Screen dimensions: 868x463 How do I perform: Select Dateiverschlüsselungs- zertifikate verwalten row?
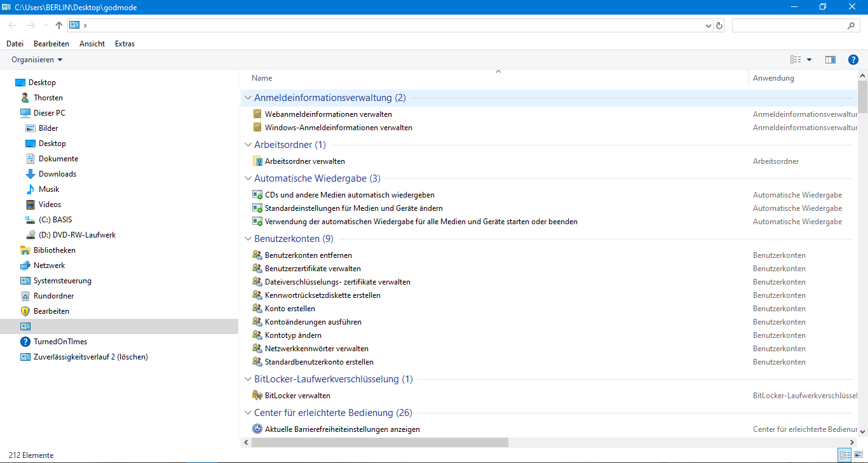[x=337, y=282]
